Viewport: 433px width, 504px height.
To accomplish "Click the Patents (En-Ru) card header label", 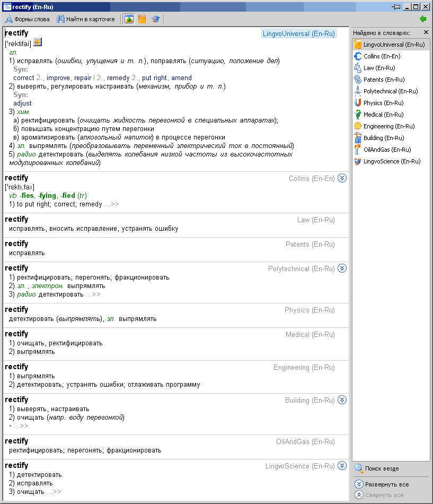I will point(310,244).
